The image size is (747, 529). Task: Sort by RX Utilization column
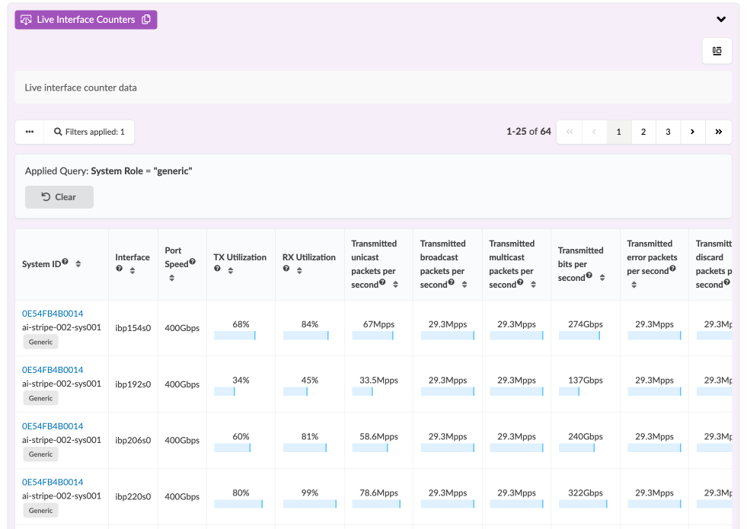(299, 270)
